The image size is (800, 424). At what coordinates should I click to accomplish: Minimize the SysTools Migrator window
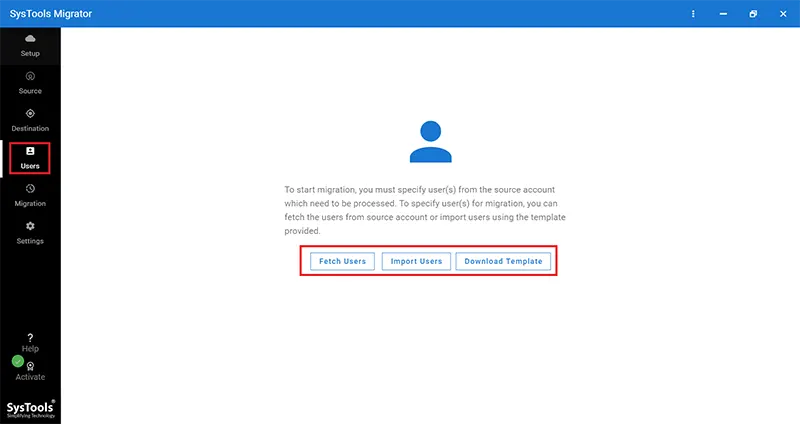[723, 14]
